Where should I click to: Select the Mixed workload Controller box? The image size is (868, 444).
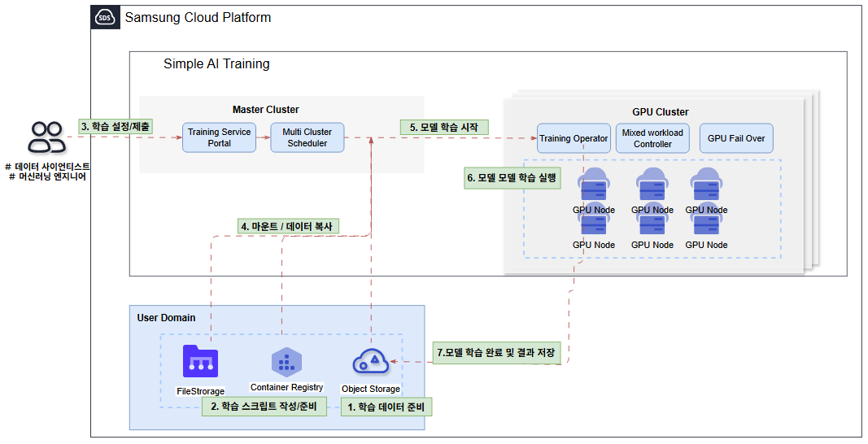pos(652,138)
